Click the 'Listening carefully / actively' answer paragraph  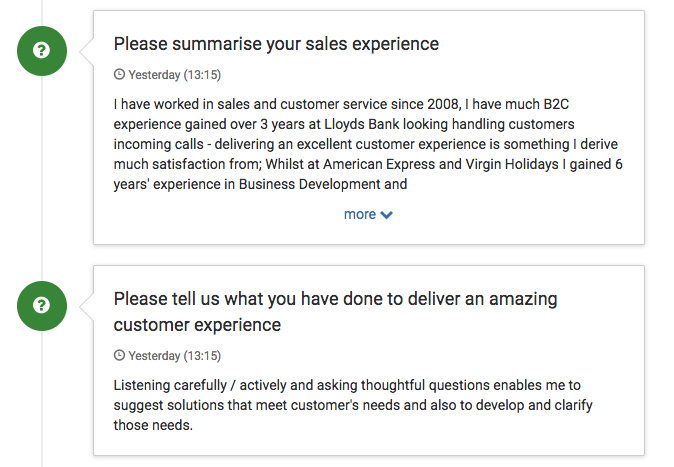pos(353,405)
